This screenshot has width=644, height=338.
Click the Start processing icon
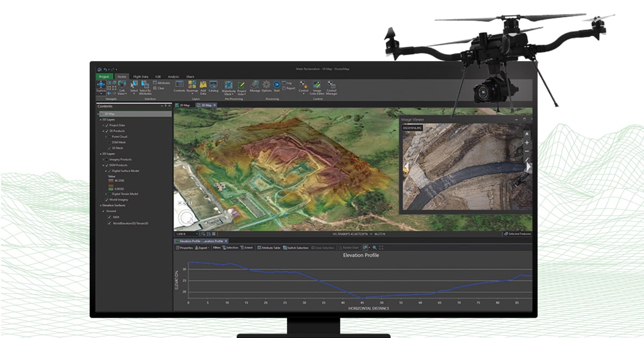277,86
